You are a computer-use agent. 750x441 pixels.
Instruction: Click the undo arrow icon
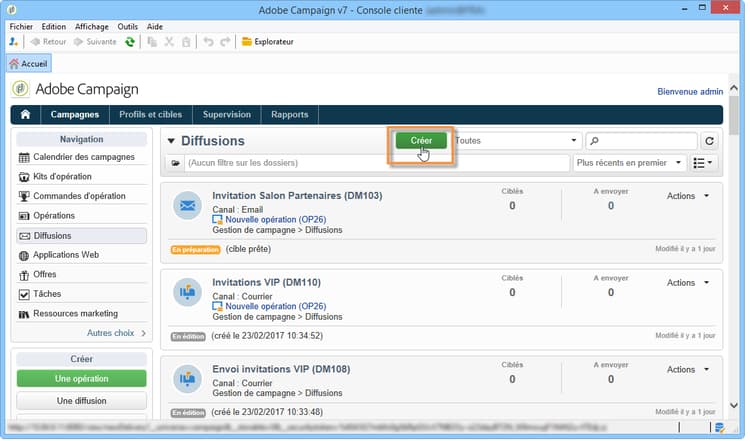(x=208, y=42)
